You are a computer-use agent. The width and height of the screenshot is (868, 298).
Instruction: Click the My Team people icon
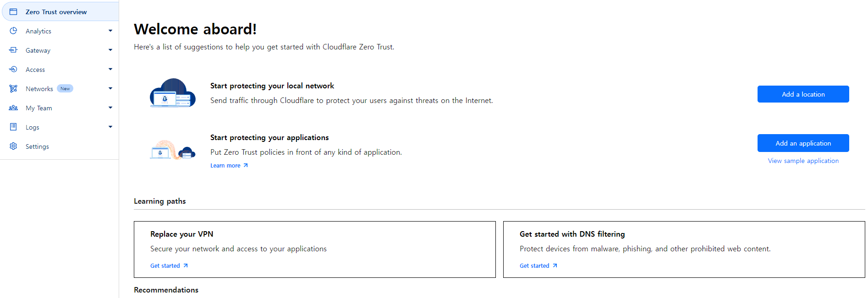13,108
